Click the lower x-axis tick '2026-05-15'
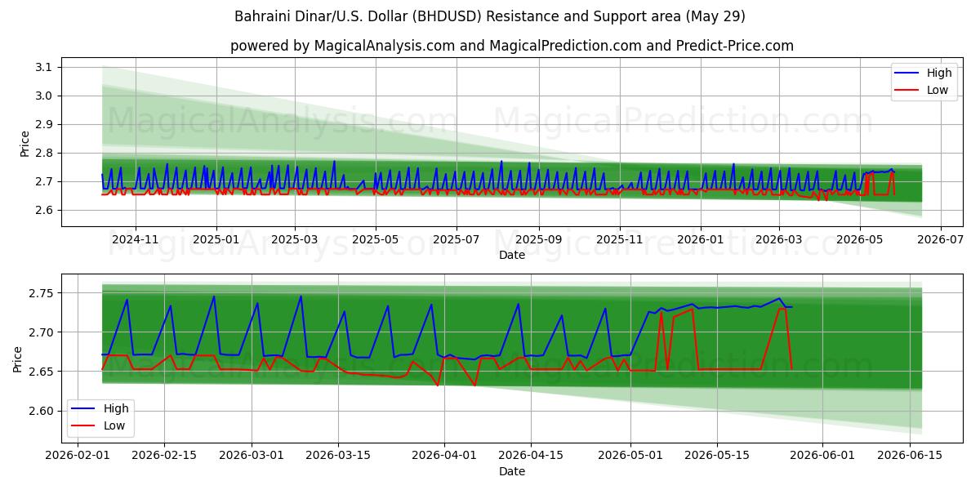 pyautogui.click(x=718, y=456)
